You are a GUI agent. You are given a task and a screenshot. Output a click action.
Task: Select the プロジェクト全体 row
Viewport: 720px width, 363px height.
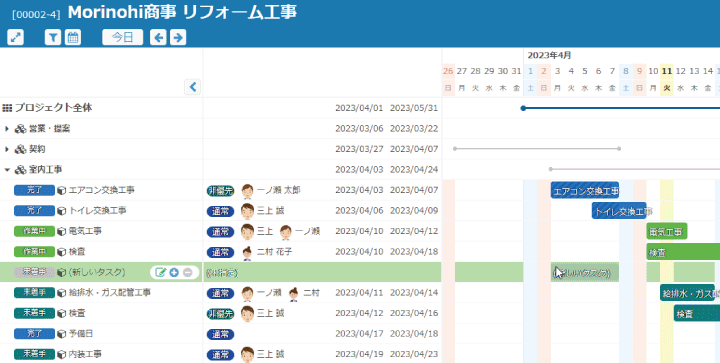pos(220,108)
